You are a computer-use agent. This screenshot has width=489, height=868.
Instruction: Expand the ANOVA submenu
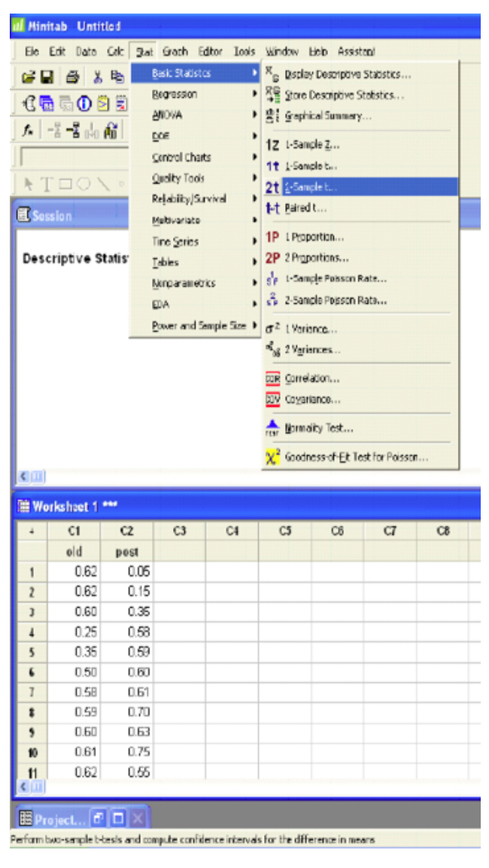167,116
